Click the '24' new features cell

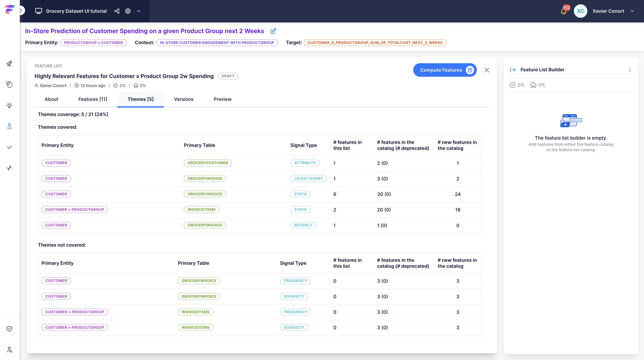458,194
